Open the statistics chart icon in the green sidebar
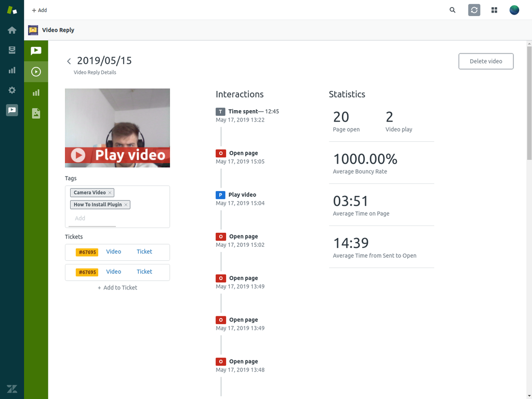The width and height of the screenshot is (532, 399). point(36,92)
